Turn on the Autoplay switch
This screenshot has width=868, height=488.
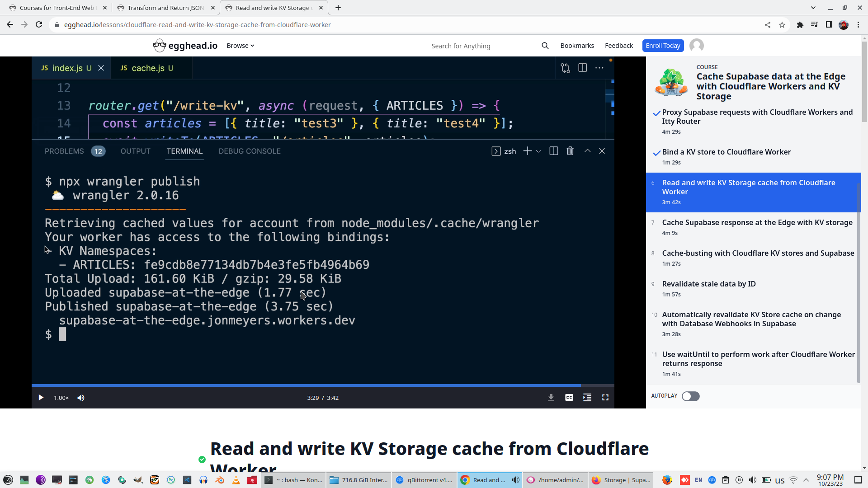point(690,396)
